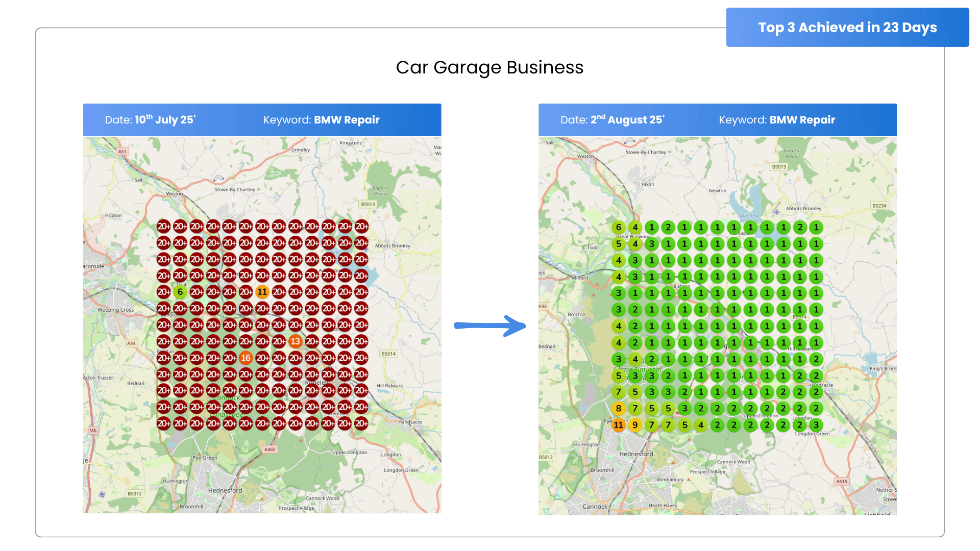Click the B5234 road badge on right map
This screenshot has height=551, width=980.
click(x=879, y=206)
